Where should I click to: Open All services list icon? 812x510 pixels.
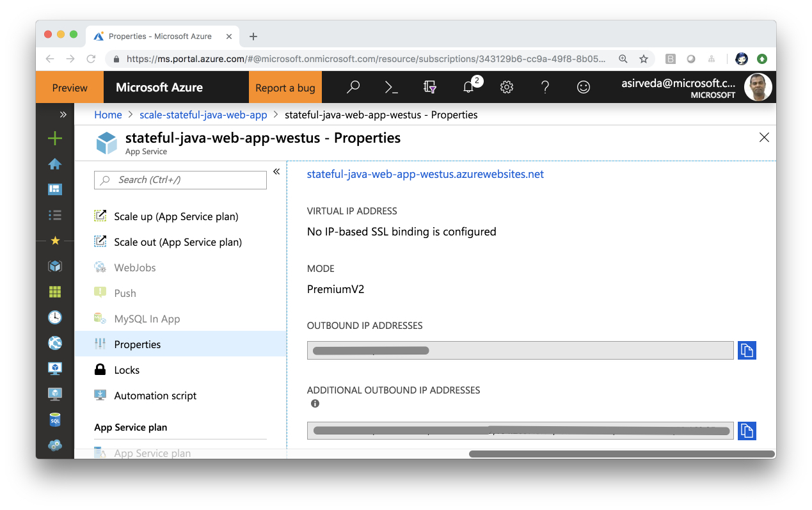pos(55,215)
